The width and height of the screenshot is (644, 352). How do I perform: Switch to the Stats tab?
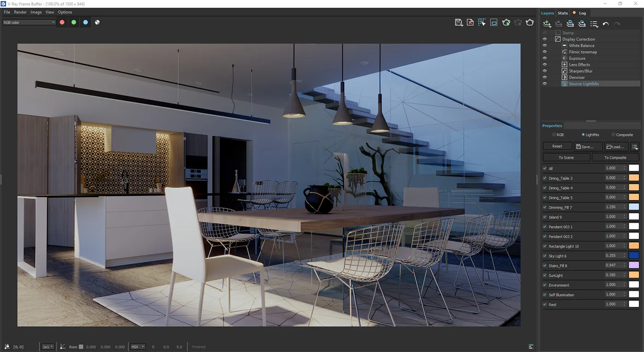pyautogui.click(x=563, y=13)
